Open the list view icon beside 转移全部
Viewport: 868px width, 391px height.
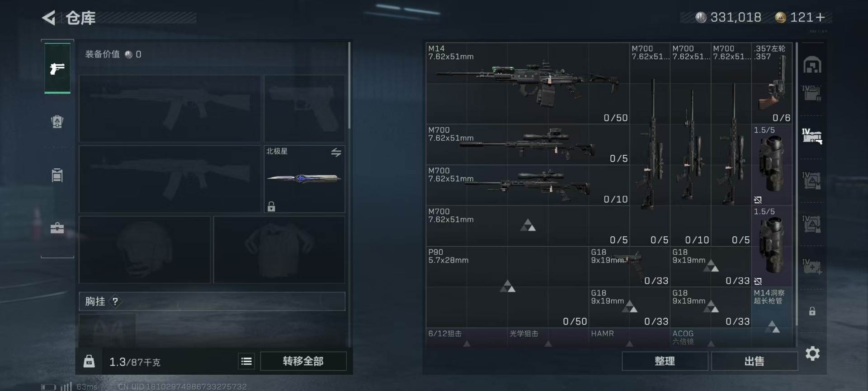click(x=246, y=361)
